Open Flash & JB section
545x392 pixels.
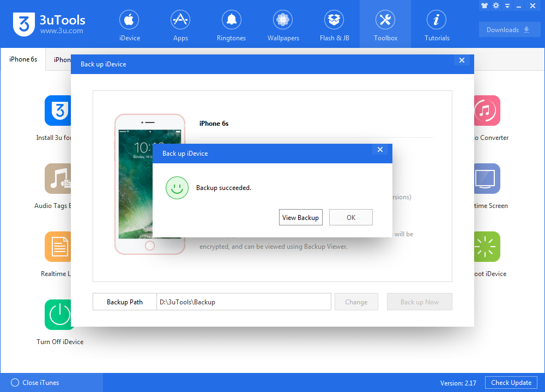click(335, 25)
